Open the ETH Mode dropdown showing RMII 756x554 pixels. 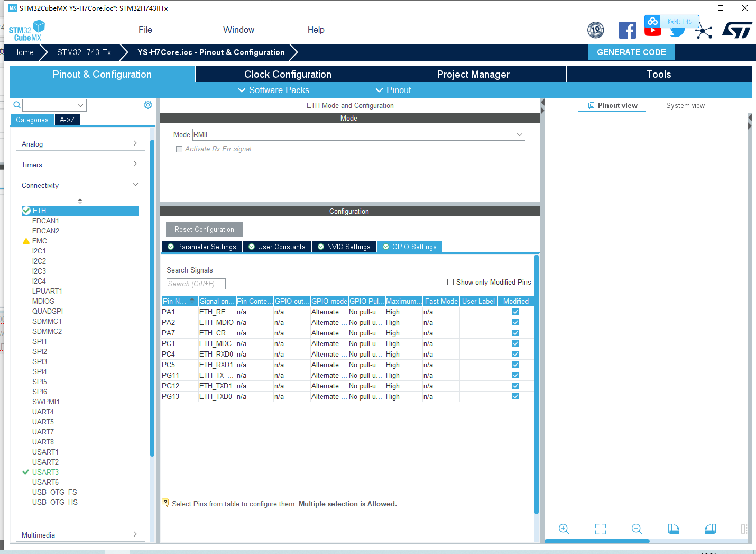coord(358,134)
